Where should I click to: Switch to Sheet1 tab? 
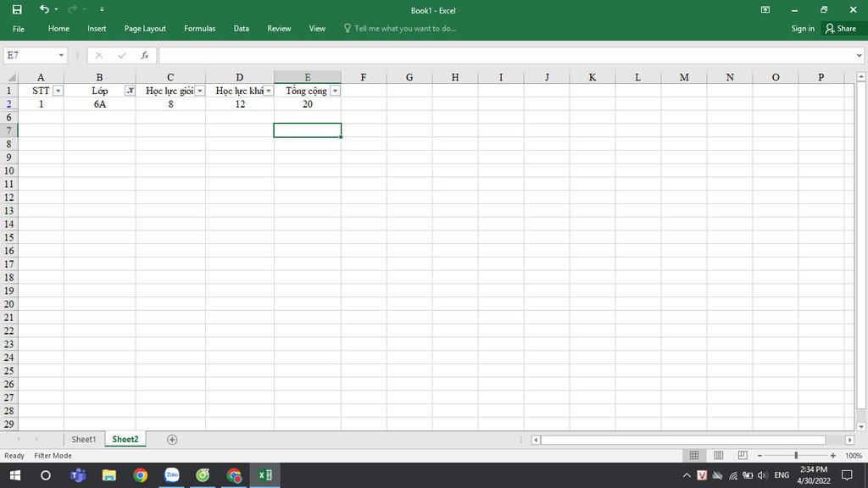(x=84, y=440)
